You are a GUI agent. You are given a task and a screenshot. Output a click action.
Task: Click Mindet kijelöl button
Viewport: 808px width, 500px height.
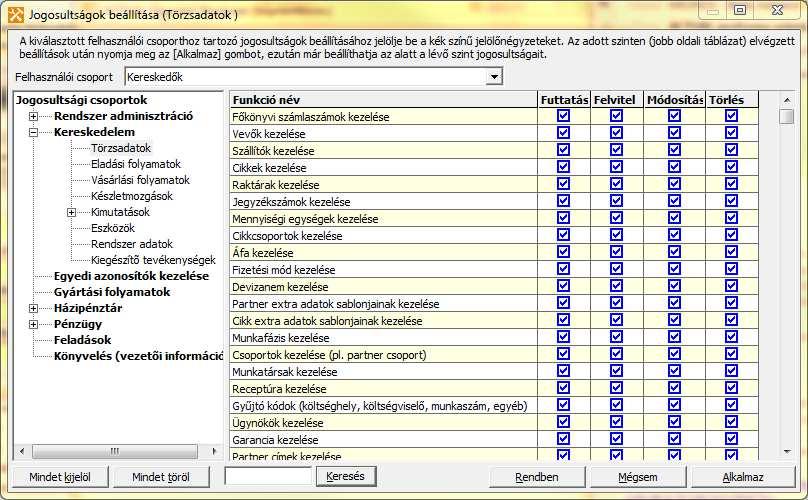(60, 477)
